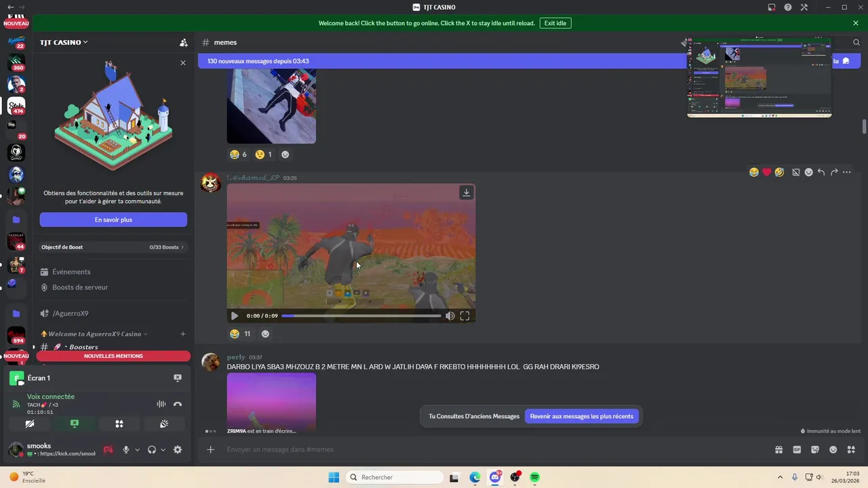Click Exit idle button
868x488 pixels.
555,23
